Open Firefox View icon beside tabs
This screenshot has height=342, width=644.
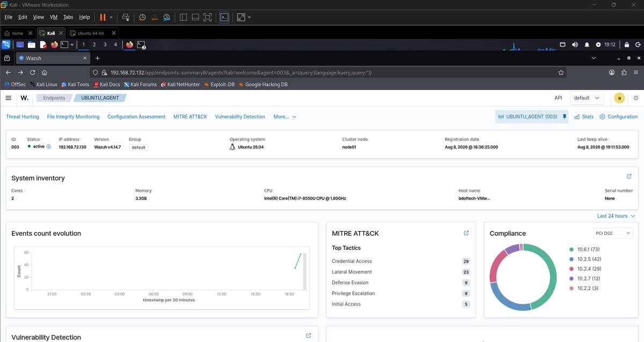click(x=8, y=58)
